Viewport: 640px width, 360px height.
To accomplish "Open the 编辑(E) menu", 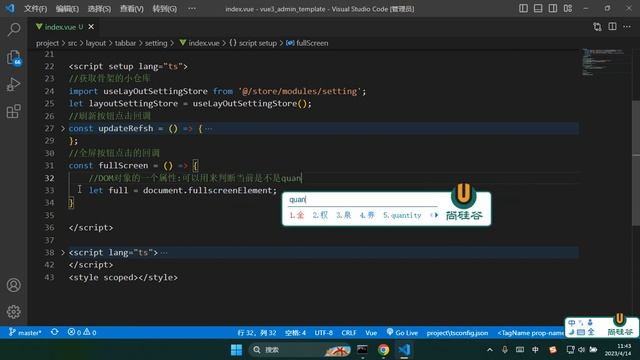I will pyautogui.click(x=67, y=9).
